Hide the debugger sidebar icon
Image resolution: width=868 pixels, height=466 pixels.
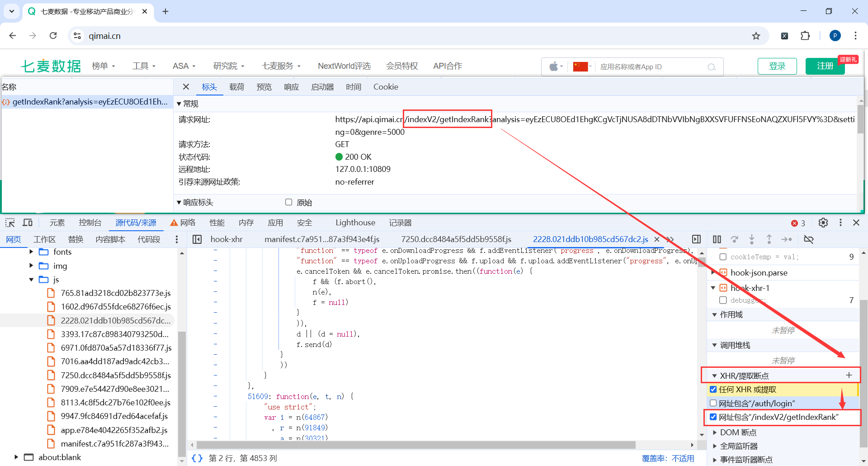pos(696,239)
